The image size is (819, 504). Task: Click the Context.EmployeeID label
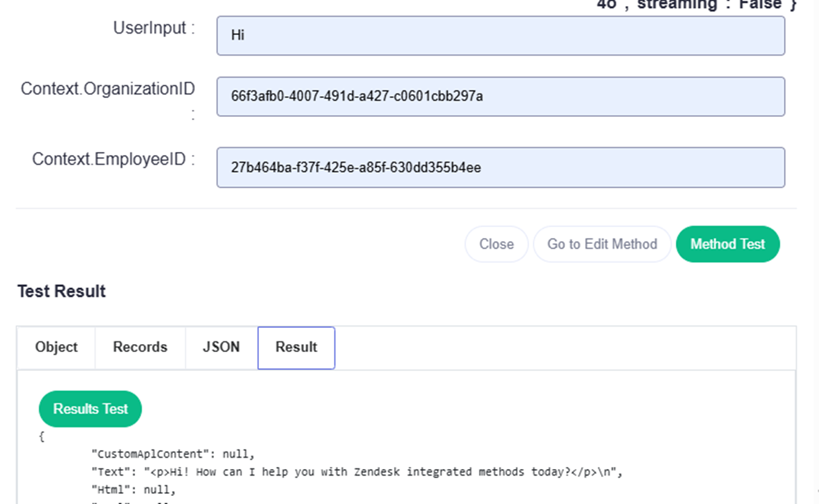click(x=113, y=159)
